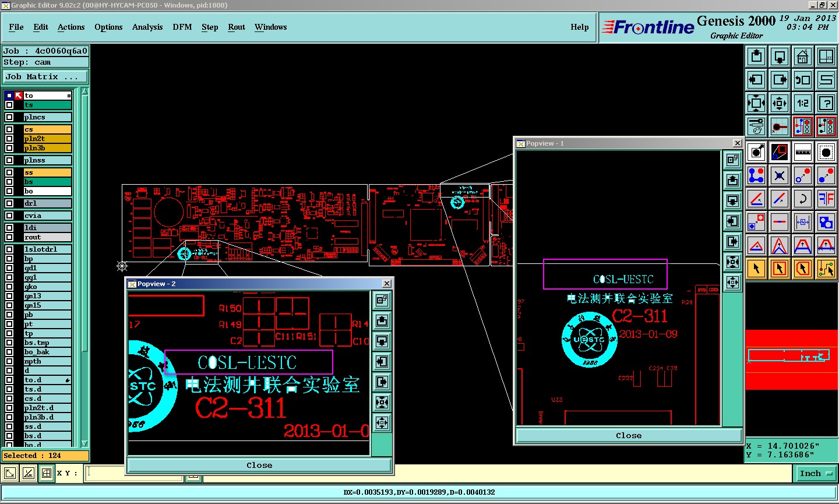The height and width of the screenshot is (504, 839).
Task: Toggle the checkbox for layer ts
Action: tap(9, 105)
